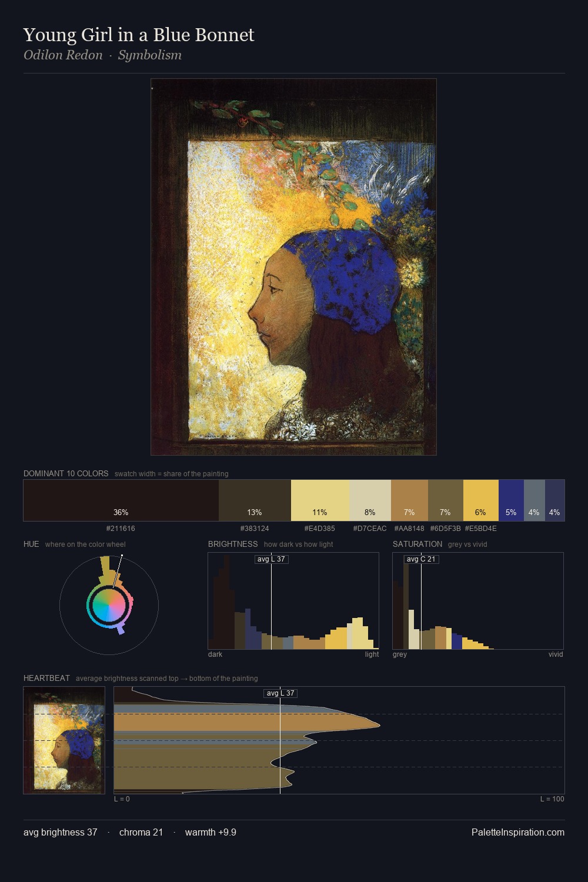Click the 'swatch width = share of the painting' note
The image size is (588, 882).
coord(172,474)
